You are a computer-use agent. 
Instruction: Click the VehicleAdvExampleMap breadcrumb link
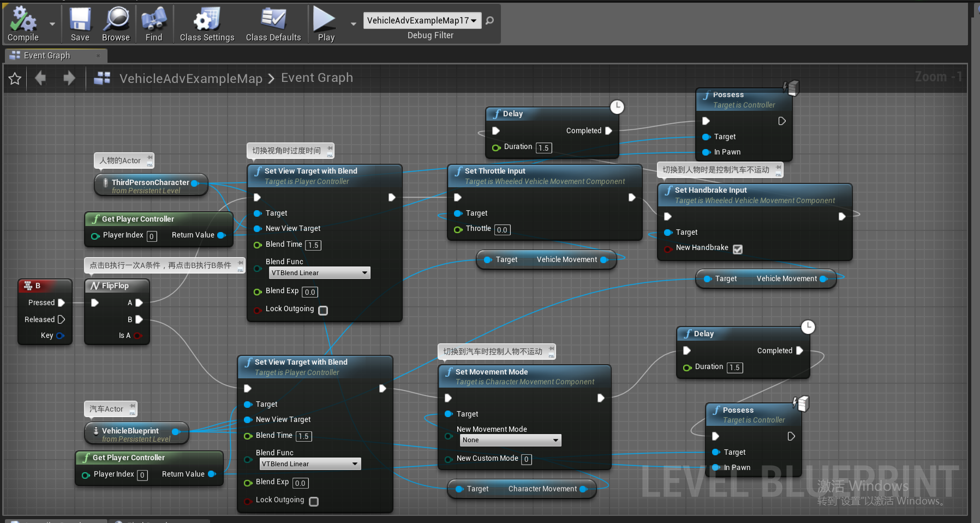click(190, 78)
